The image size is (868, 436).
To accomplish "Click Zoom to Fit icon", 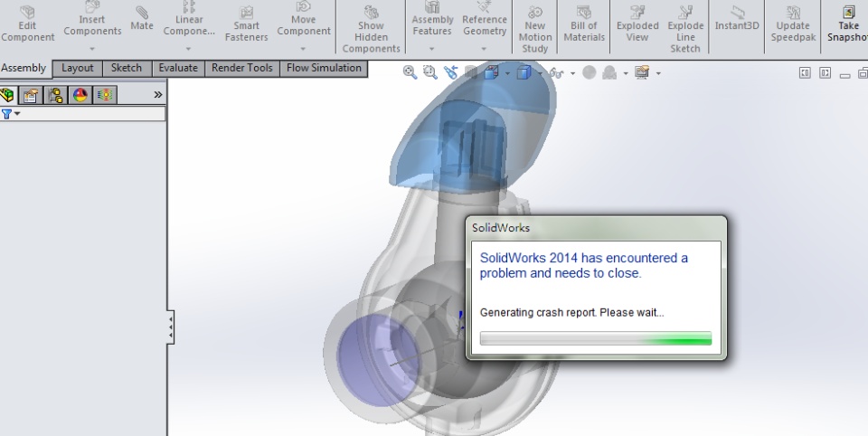I will (x=410, y=72).
